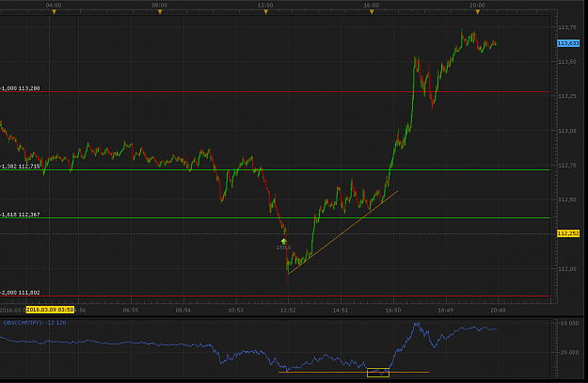Click the 113,00 price axis label
This screenshot has height=383, width=588.
tap(567, 131)
